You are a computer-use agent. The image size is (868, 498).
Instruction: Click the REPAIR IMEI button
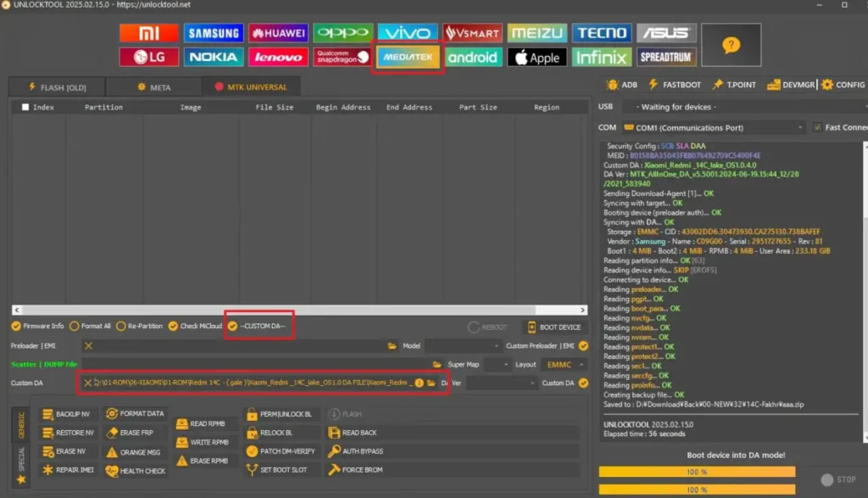click(x=68, y=470)
